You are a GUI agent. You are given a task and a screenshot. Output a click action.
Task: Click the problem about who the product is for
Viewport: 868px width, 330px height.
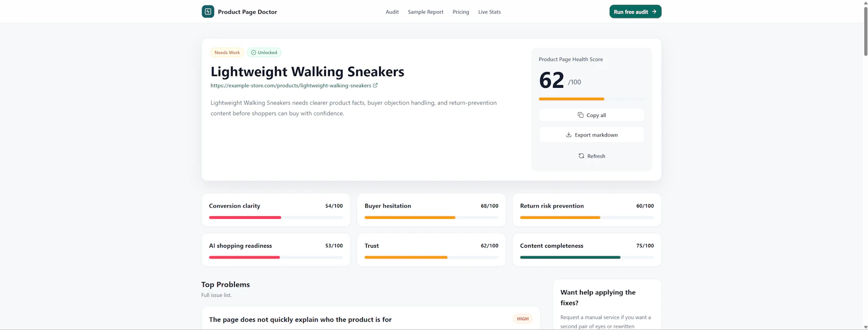pos(300,320)
